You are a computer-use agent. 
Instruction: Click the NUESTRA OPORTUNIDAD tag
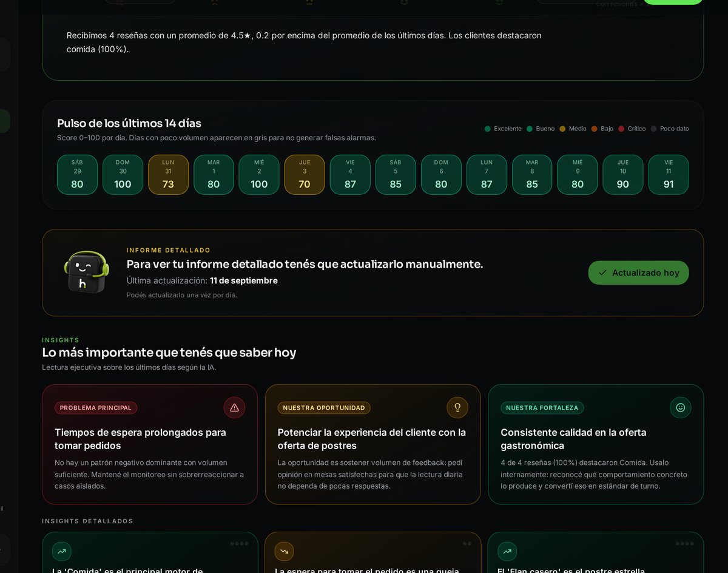point(324,408)
